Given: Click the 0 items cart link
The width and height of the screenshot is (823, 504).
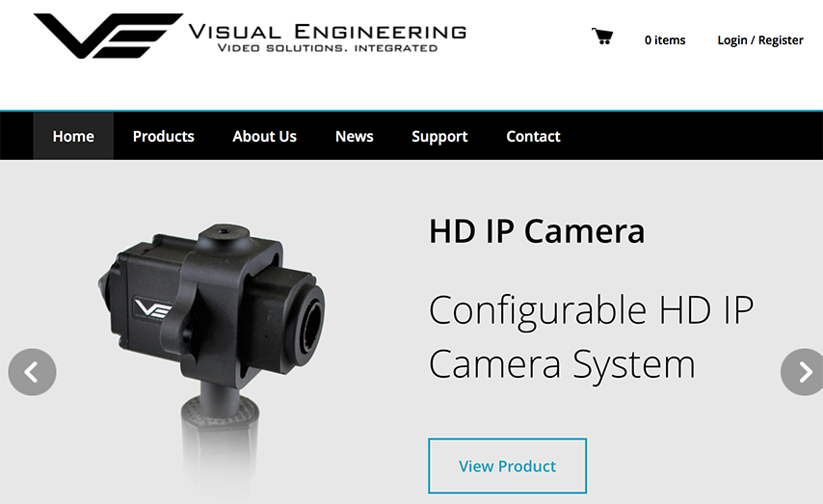Looking at the screenshot, I should [665, 40].
